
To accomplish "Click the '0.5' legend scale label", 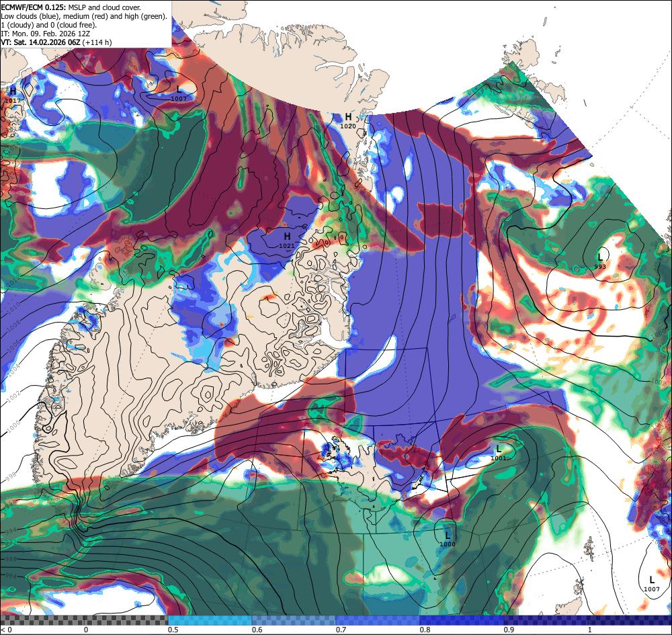I will tap(173, 630).
